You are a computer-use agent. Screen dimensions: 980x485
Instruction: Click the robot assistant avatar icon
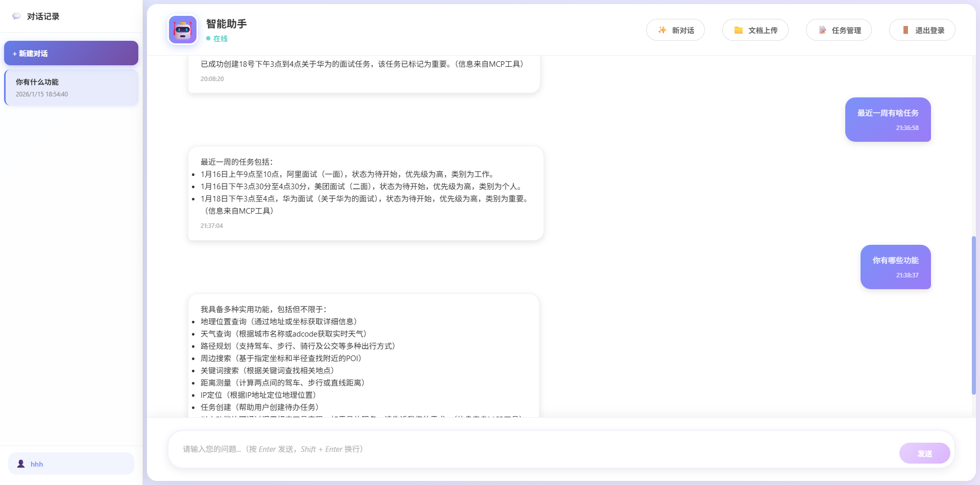coord(182,29)
